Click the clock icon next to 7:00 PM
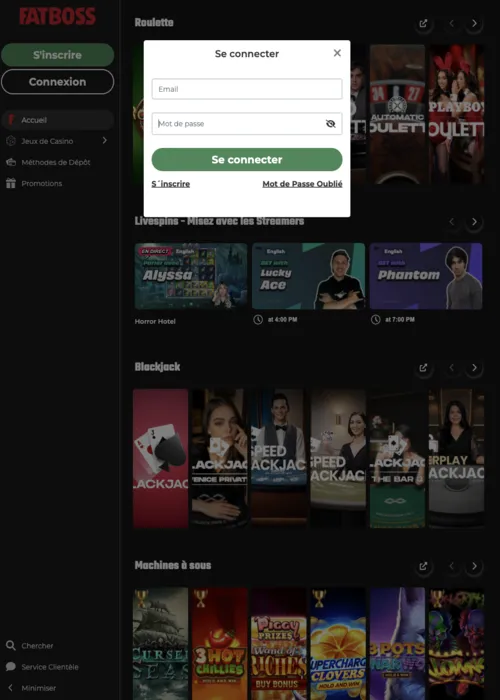Screen dimensions: 500x700 click(x=376, y=320)
